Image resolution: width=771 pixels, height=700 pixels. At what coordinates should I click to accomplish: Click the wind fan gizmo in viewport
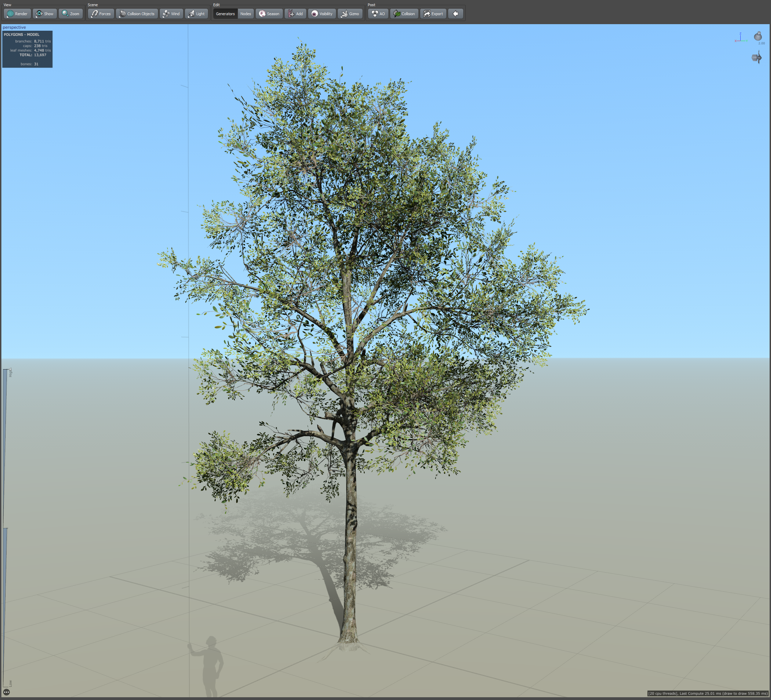[x=757, y=58]
